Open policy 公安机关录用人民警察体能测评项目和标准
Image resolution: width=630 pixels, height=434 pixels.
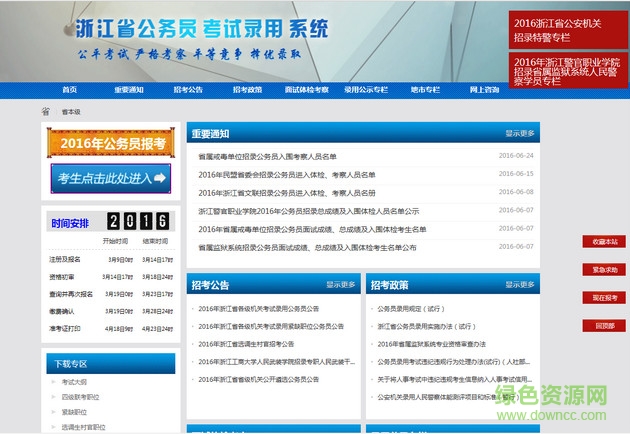(448, 397)
